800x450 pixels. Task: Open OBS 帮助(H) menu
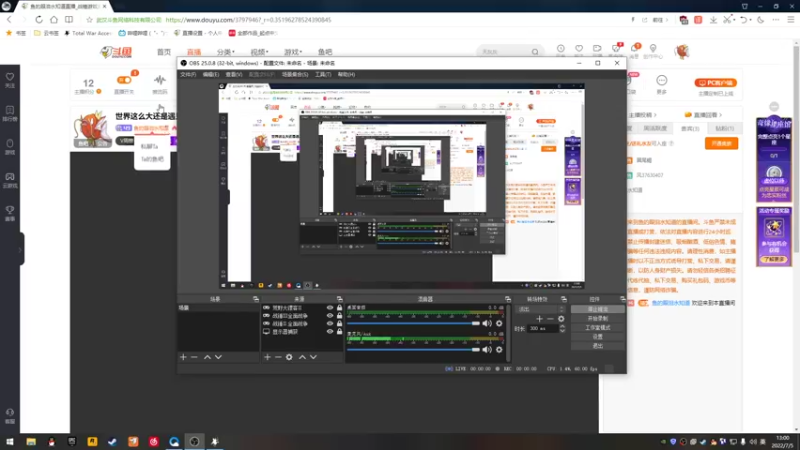346,74
